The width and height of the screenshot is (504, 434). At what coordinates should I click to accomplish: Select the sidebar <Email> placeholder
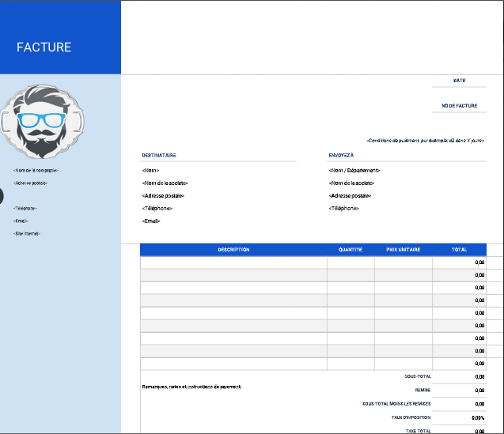21,221
